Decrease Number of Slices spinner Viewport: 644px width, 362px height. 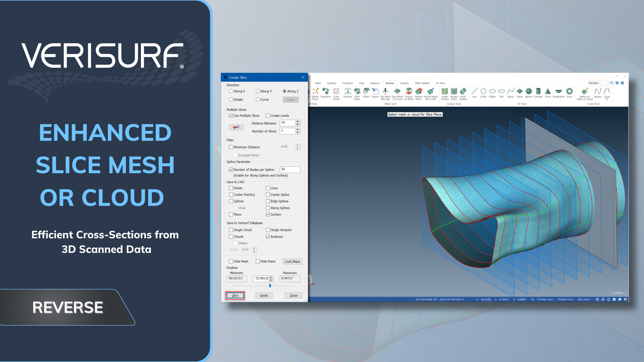298,132
